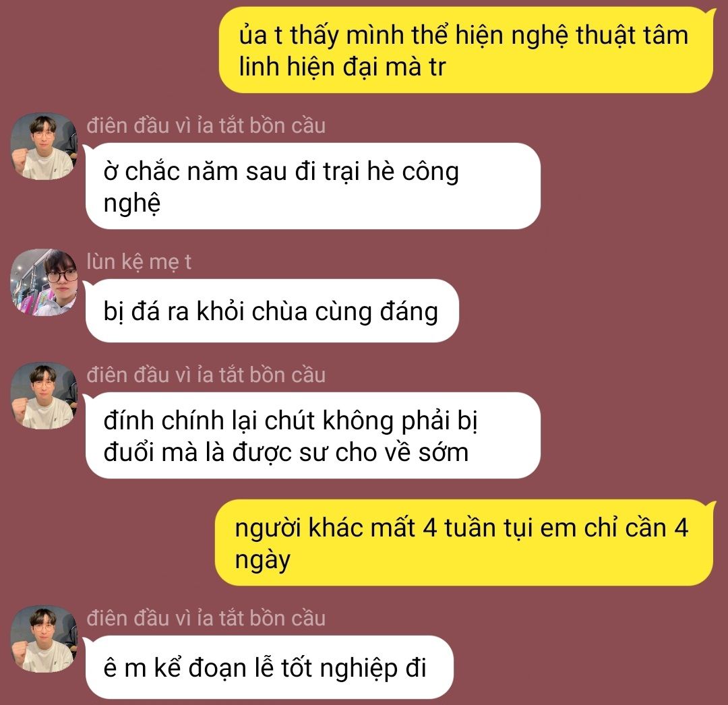728x705 pixels.
Task: Select message "ê m kể đoạn lễ tốt nghiệp đi"
Action: click(269, 667)
